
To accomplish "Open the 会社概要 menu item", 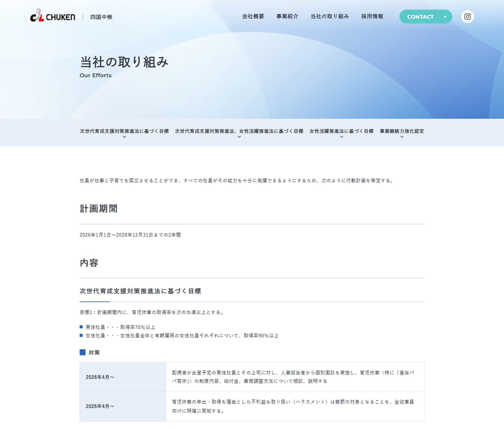I will pos(253,17).
